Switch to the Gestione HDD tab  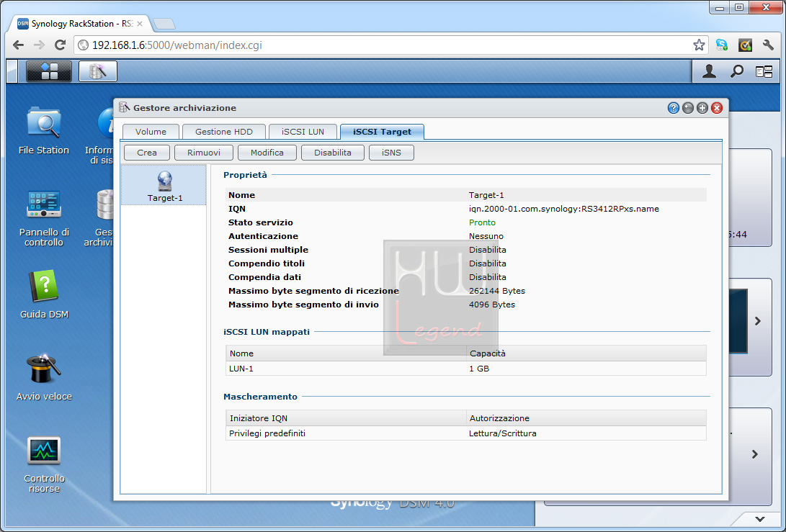coord(223,132)
